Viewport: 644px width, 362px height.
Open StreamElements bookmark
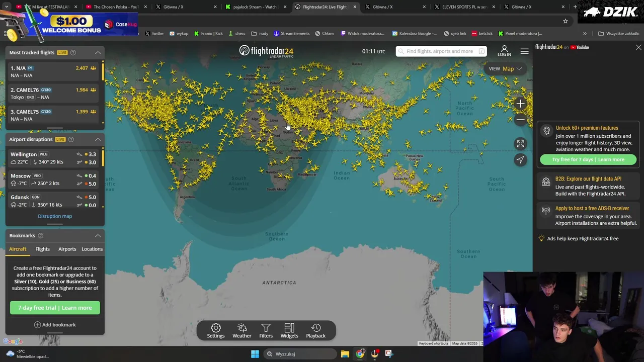point(292,34)
